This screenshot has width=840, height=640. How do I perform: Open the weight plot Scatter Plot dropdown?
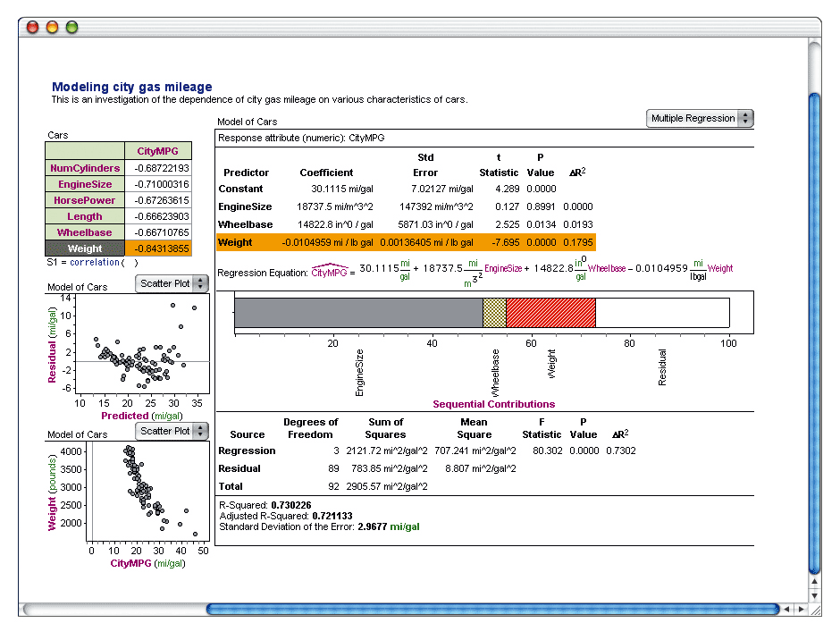[x=172, y=431]
